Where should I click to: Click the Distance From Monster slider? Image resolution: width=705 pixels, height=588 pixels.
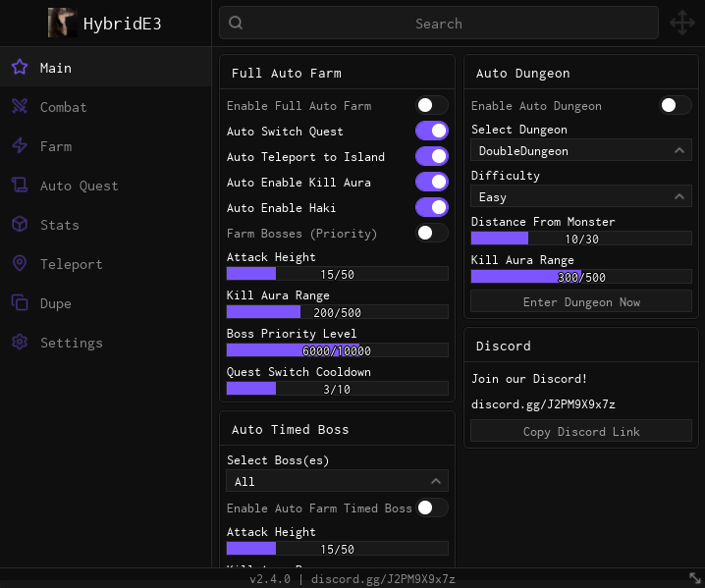click(x=581, y=239)
